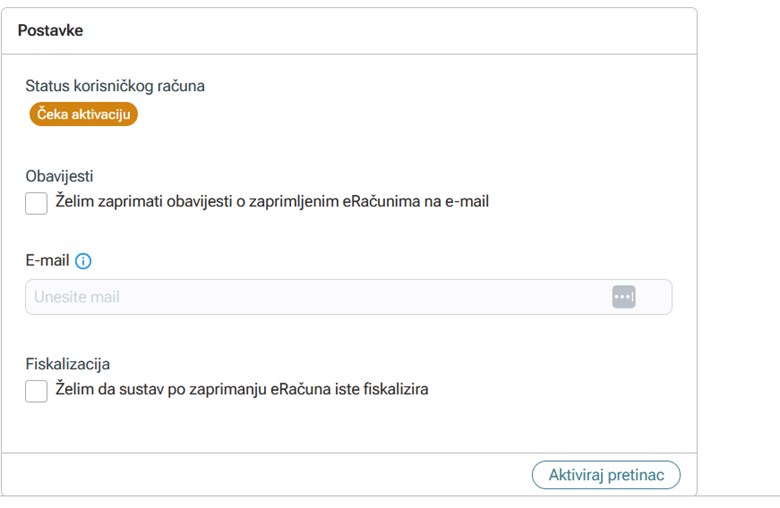Click the 'Obavijesti' section heading

pyautogui.click(x=59, y=176)
